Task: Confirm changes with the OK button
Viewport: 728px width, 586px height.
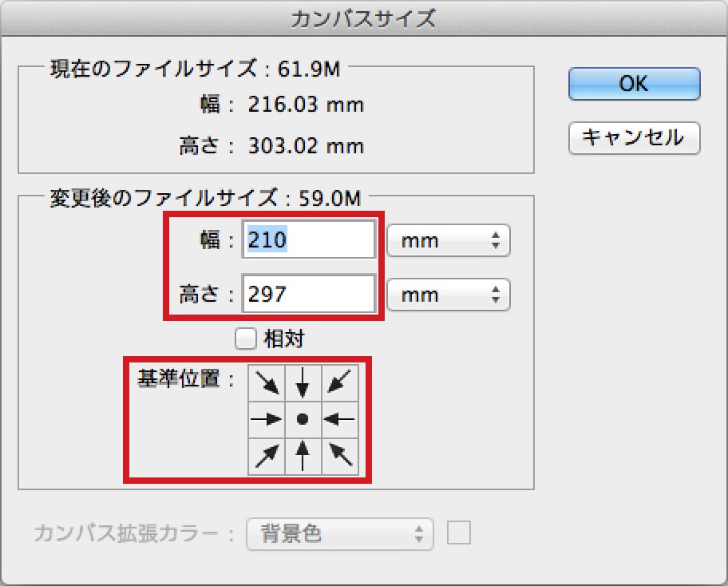Action: pyautogui.click(x=633, y=84)
